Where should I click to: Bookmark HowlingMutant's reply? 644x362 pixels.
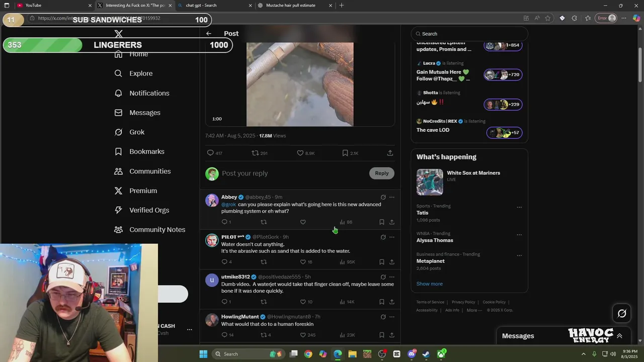[x=382, y=335]
